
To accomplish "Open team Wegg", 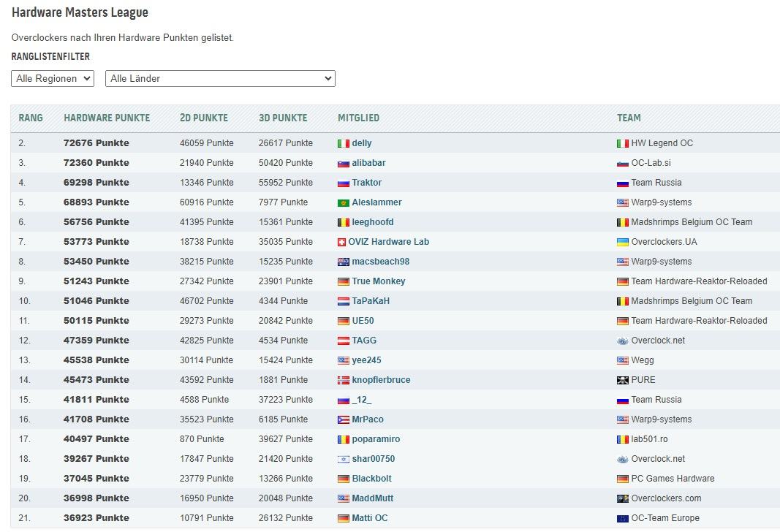I will point(643,360).
